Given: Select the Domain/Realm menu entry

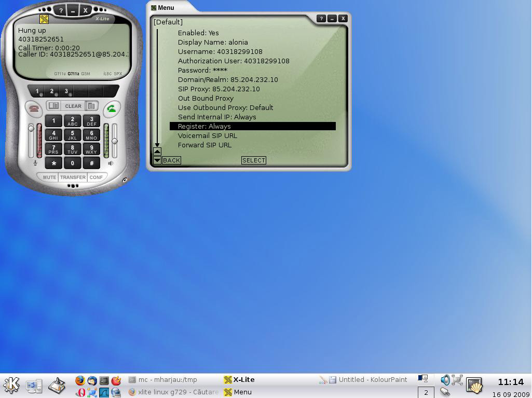Looking at the screenshot, I should click(228, 80).
